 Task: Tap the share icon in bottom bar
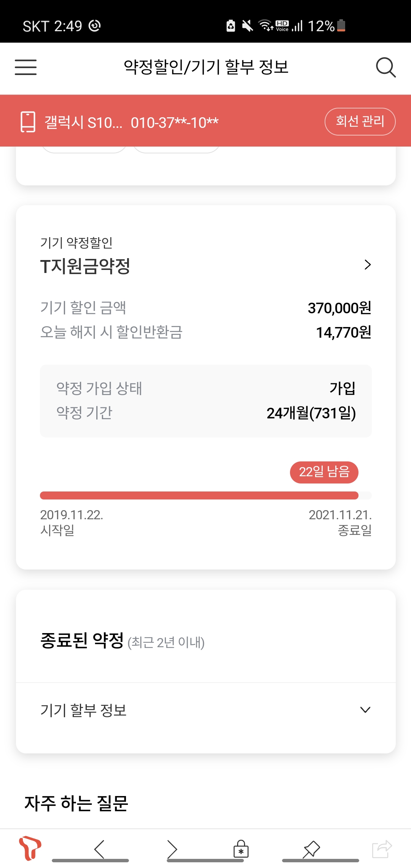[382, 849]
